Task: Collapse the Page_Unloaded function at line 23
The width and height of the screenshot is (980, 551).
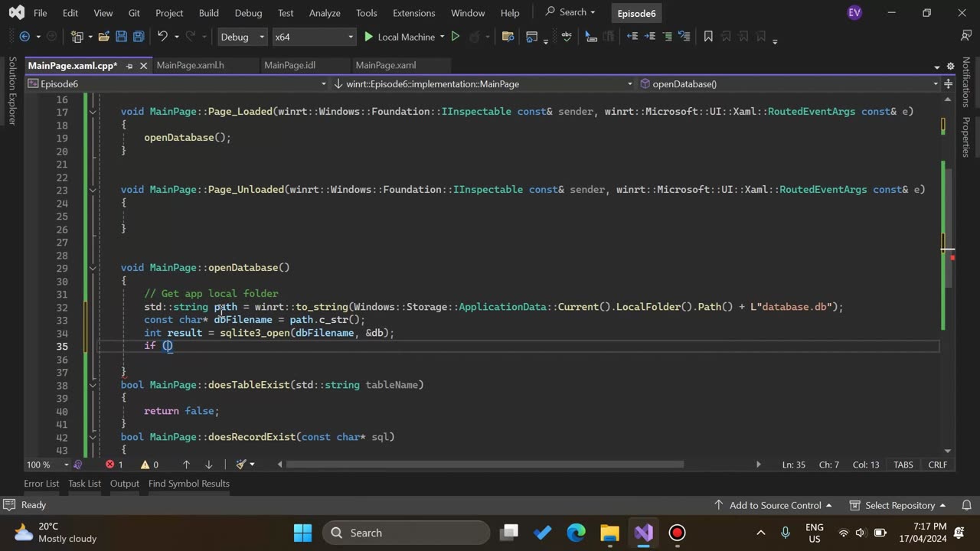Action: click(93, 190)
